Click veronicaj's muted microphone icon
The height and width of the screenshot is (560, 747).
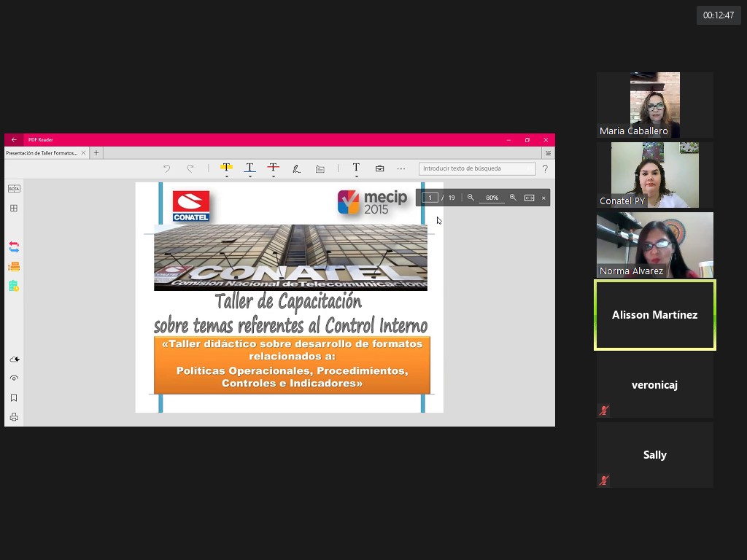pos(604,411)
